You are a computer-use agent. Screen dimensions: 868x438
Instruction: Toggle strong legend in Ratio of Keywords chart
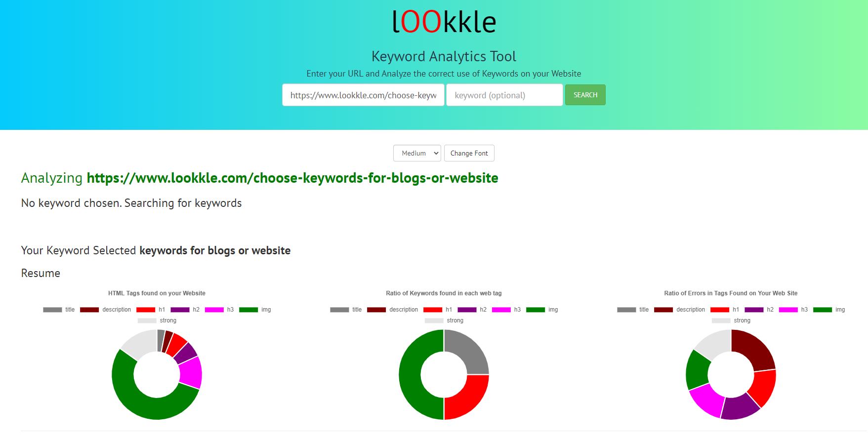[x=444, y=320]
